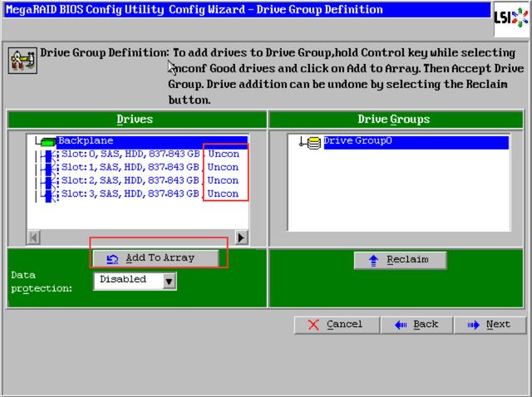Select Slot: 2 SAS HDD drive
The image size is (532, 397).
(150, 180)
